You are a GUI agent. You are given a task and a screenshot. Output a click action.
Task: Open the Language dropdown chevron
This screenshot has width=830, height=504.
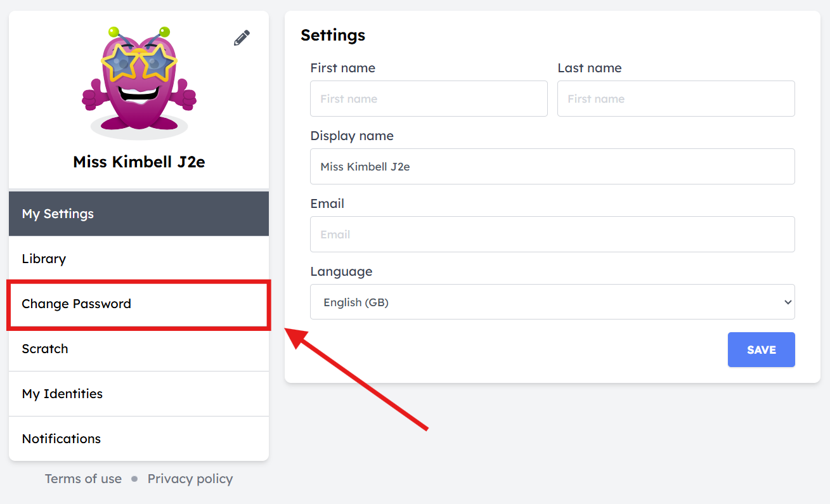788,302
